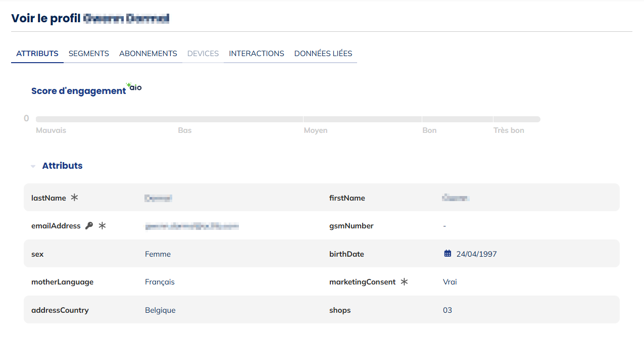The height and width of the screenshot is (337, 644).
Task: Collapse the Attributs section arrow
Action: 33,166
